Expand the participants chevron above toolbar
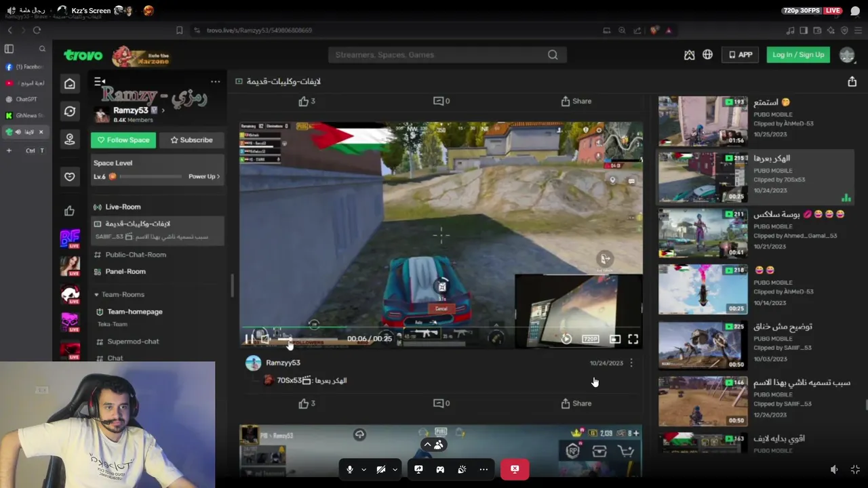Viewport: 868px width, 488px height. click(x=427, y=445)
